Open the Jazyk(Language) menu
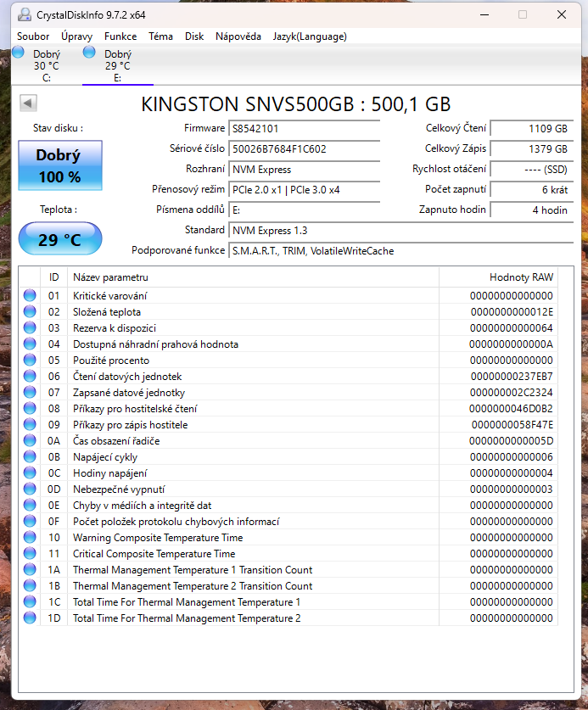This screenshot has height=710, width=588. (310, 36)
